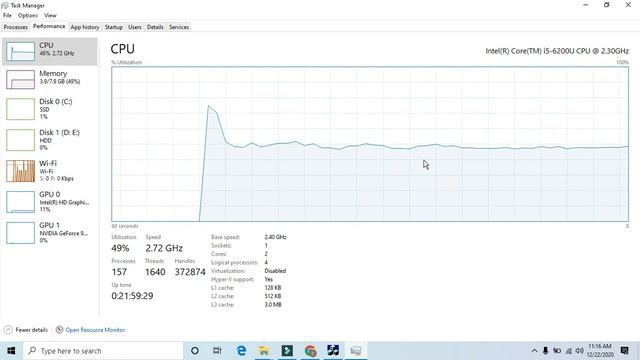Click the '3.0 MB' L3 cache value
Image resolution: width=640 pixels, height=360 pixels.
coord(273,305)
